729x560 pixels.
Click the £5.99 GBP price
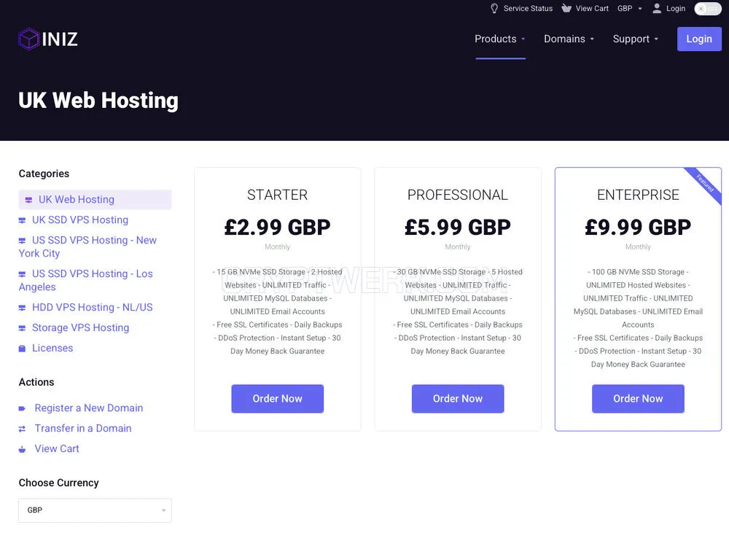click(458, 227)
